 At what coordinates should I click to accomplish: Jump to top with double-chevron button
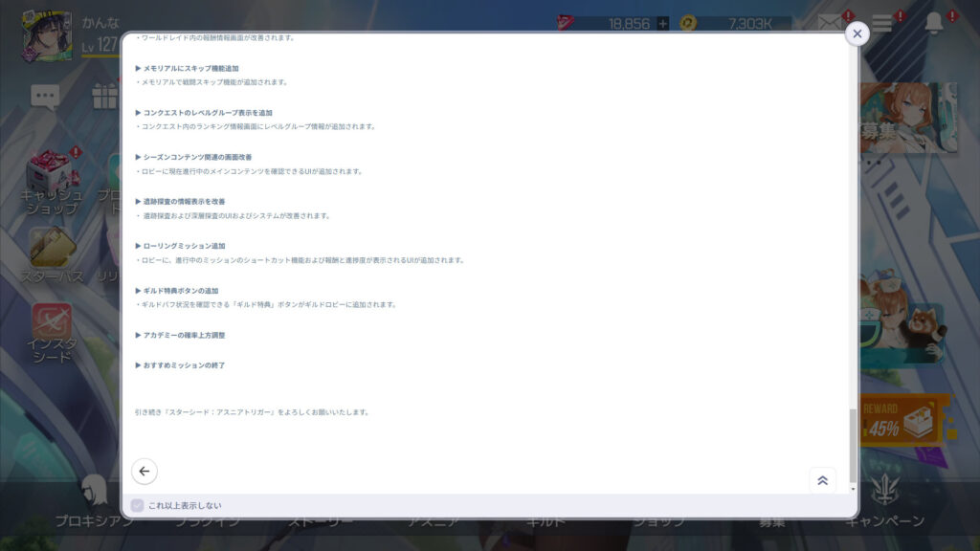coord(821,480)
